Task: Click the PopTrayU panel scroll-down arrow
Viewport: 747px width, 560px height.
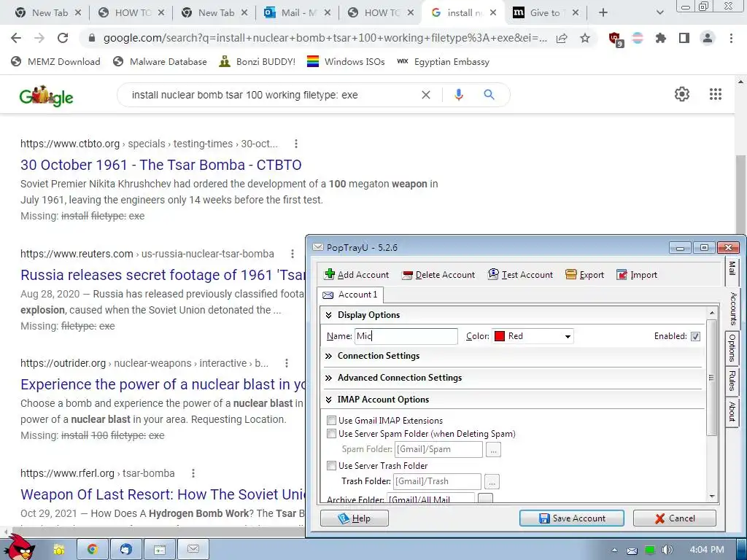Action: click(712, 497)
